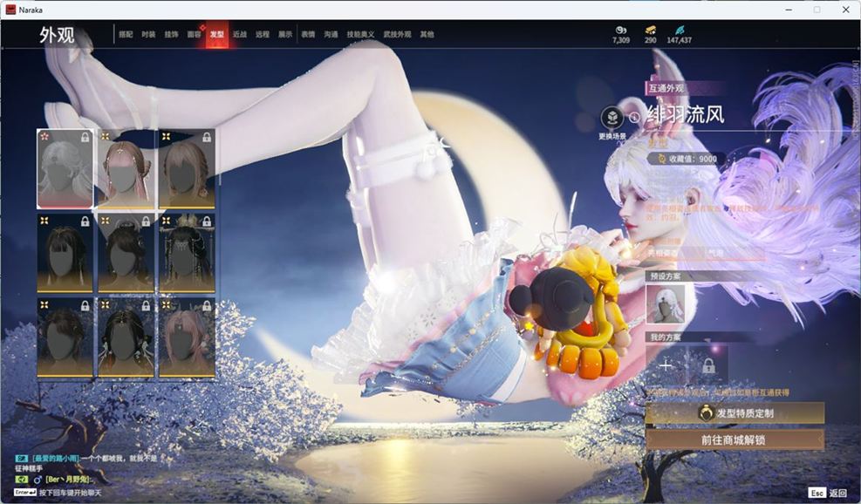Select the ornate black hairstyle with headdress
861x504 pixels.
(x=187, y=253)
